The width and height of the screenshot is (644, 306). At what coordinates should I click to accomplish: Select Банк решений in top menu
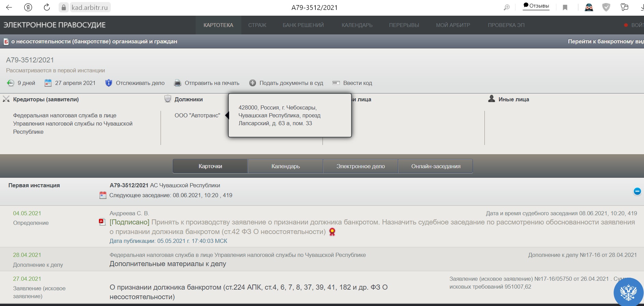tap(303, 25)
